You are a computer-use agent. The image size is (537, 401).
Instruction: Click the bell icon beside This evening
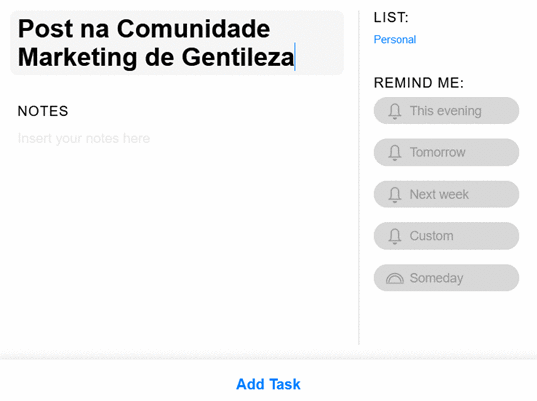(x=395, y=111)
